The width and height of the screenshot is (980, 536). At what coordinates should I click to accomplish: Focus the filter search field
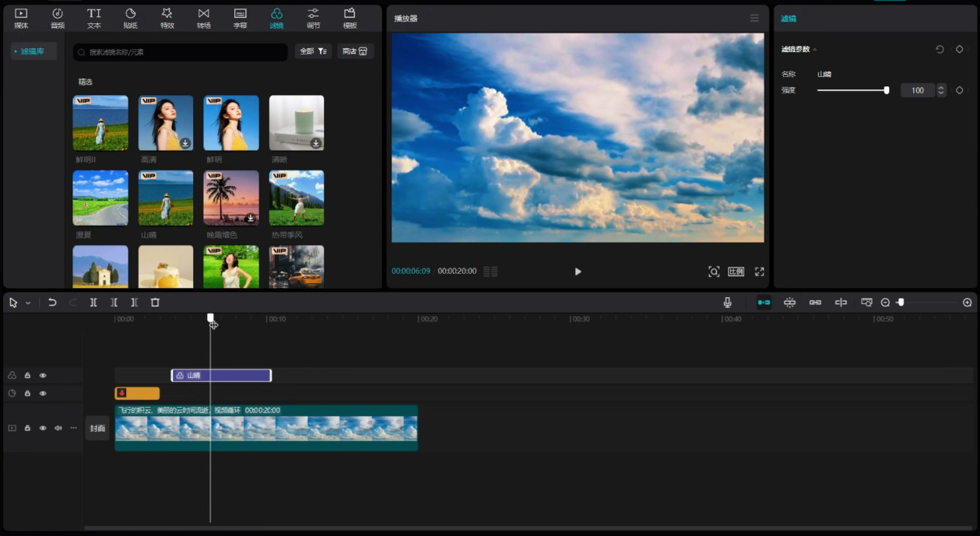181,52
